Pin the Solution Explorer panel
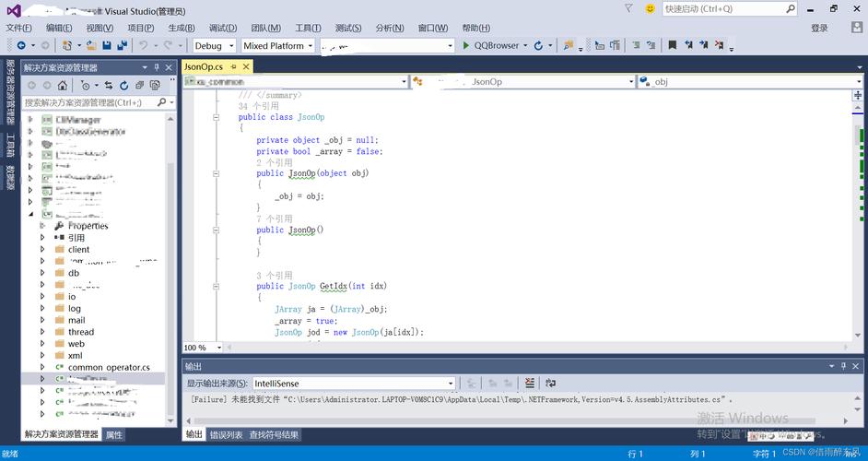 tap(157, 67)
